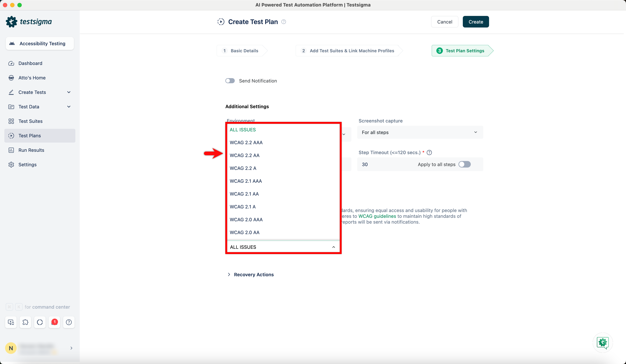Screen dimensions: 626x364
Task: Open the chat assistant icon bottom right
Action: click(603, 343)
